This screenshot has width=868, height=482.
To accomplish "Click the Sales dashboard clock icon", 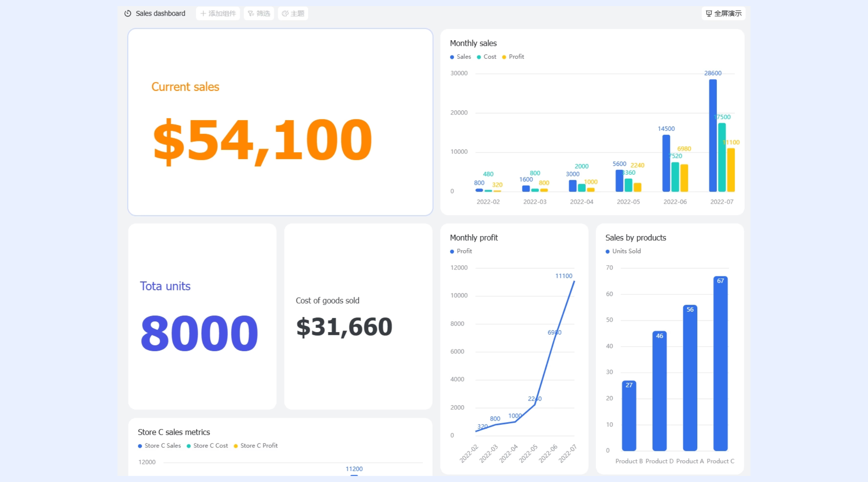I will (128, 13).
